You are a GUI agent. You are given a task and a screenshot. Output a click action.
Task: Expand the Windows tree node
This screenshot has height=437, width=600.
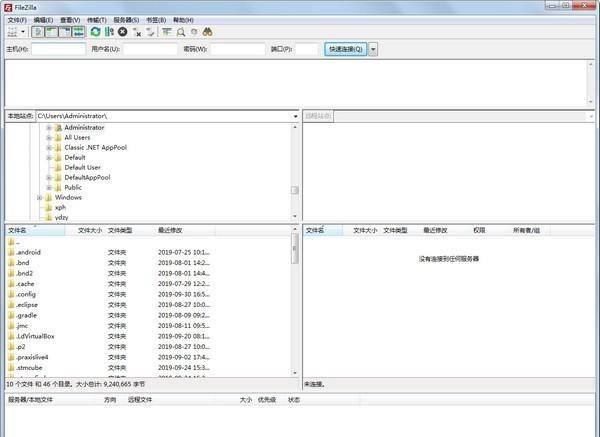click(39, 197)
